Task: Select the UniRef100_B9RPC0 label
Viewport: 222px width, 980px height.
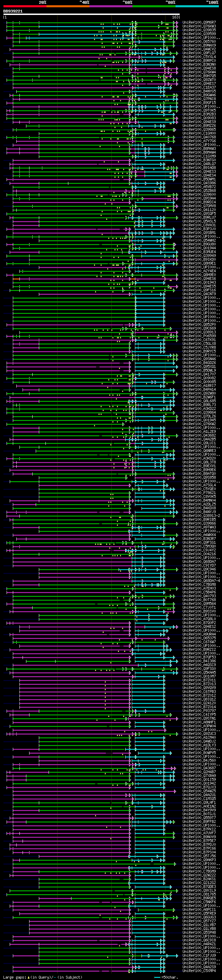Action: pos(199,60)
